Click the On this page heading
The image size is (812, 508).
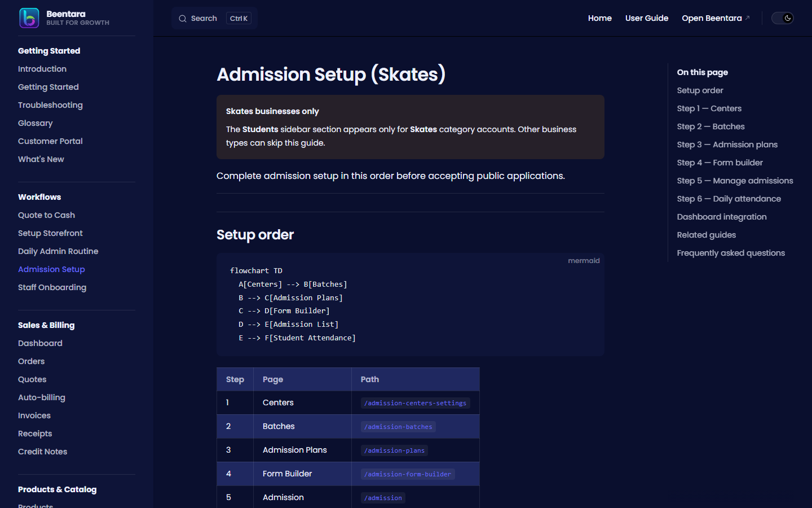click(703, 72)
